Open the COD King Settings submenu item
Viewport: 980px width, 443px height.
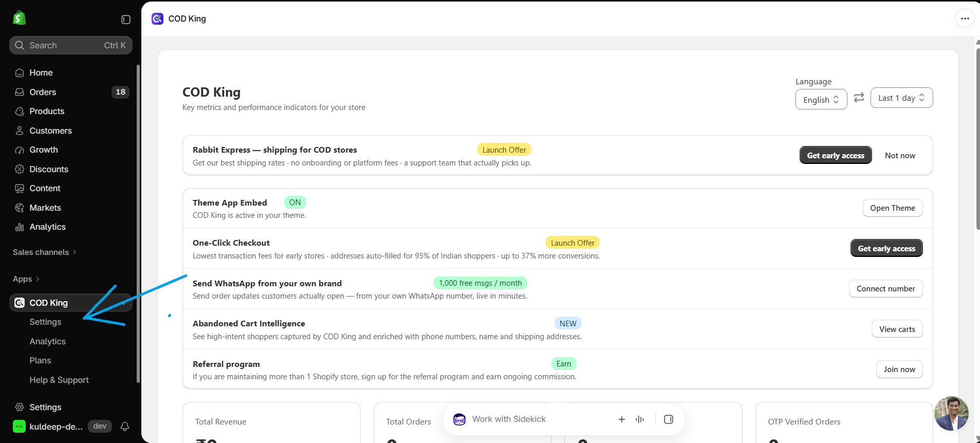(x=45, y=322)
